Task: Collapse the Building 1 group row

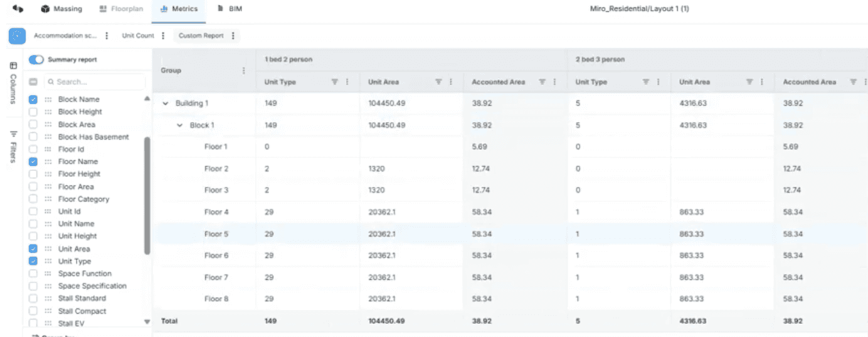Action: point(166,103)
